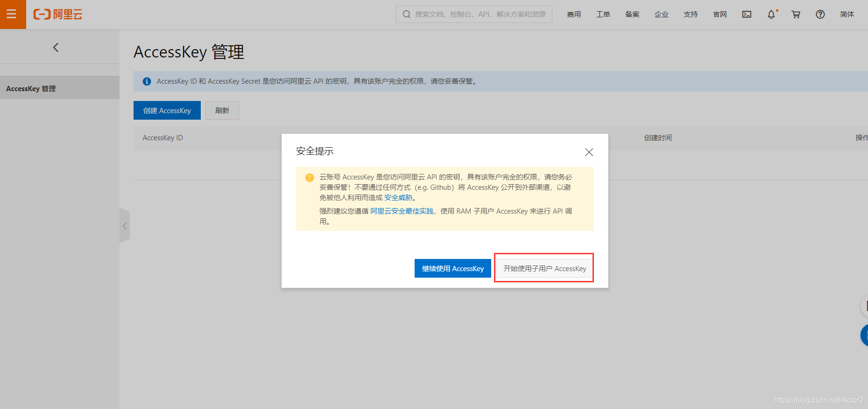868x409 pixels.
Task: Click the 刷新 button
Action: click(222, 110)
